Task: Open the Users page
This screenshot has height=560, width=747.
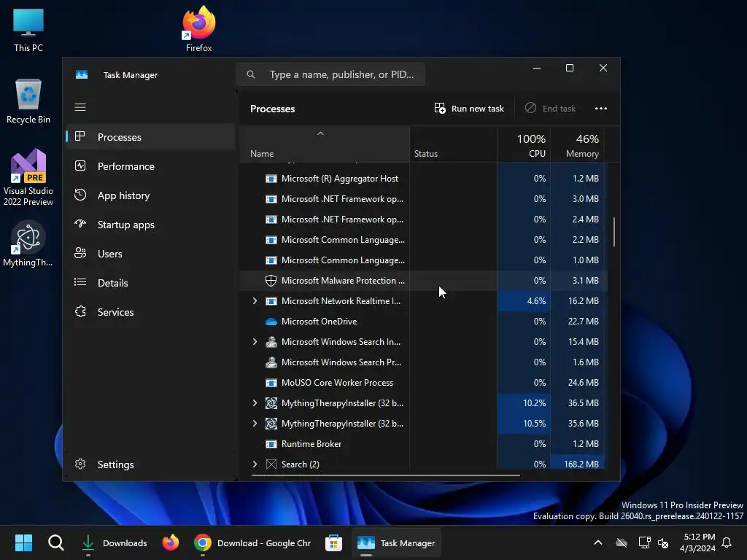Action: (x=150, y=254)
